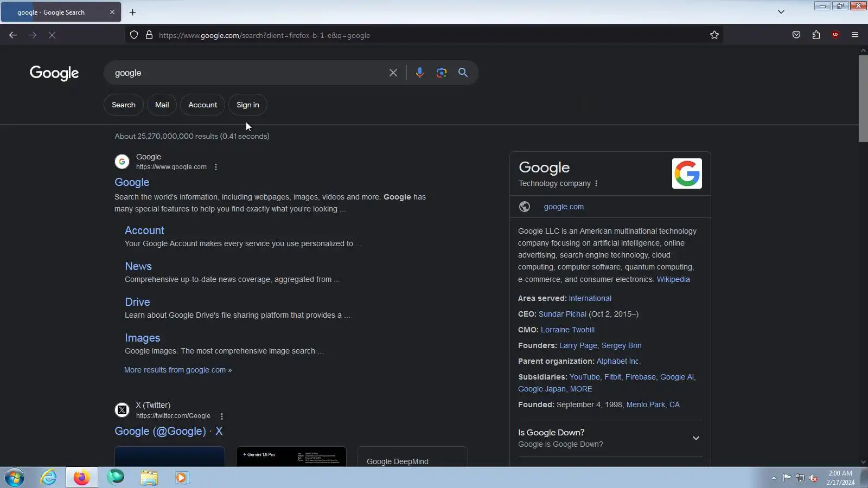Open the media player taskbar icon
Image resolution: width=868 pixels, height=488 pixels.
tap(182, 478)
